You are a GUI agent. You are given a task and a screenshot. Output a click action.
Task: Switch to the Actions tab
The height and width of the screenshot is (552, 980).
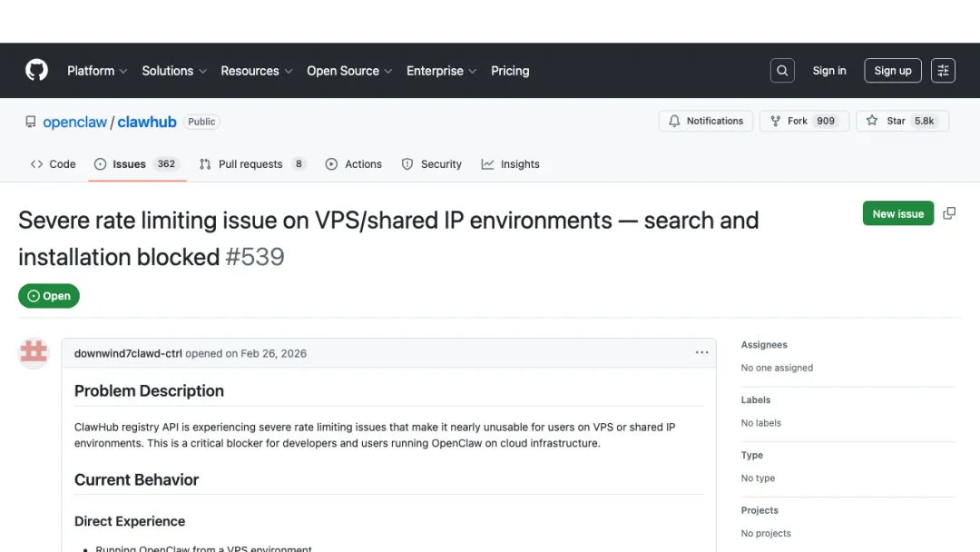pyautogui.click(x=354, y=164)
